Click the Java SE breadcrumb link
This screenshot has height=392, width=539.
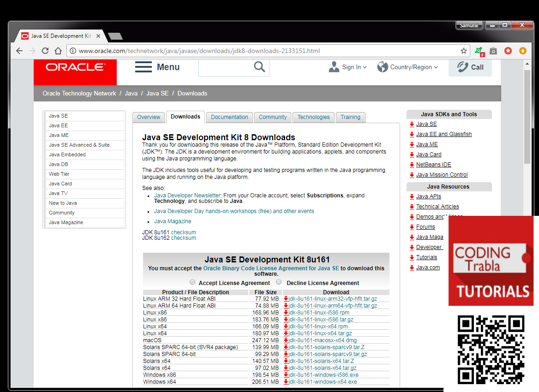point(157,94)
